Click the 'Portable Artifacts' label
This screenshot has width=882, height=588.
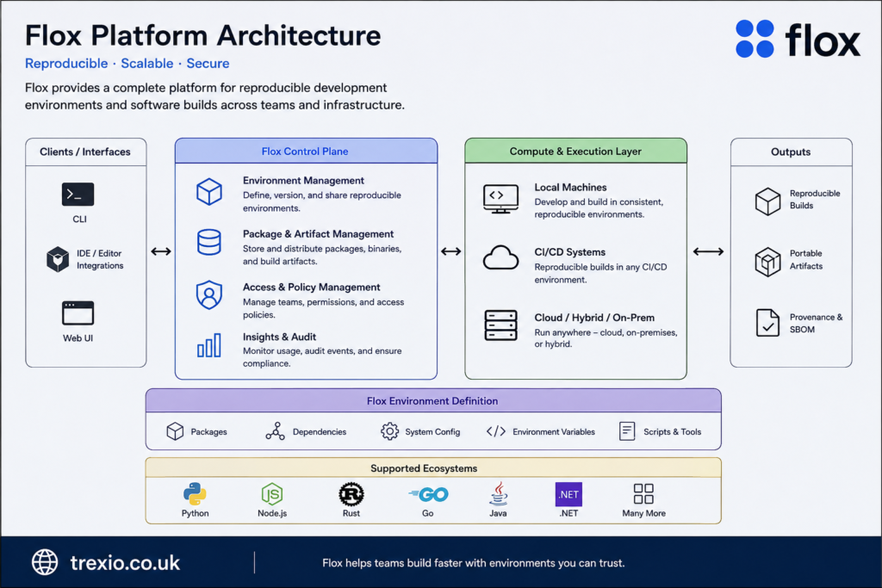click(806, 260)
